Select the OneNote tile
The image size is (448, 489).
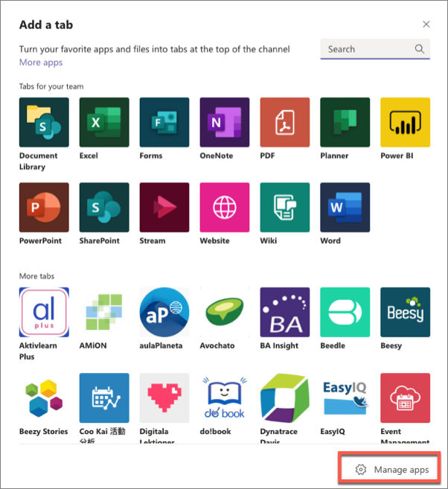pos(225,122)
